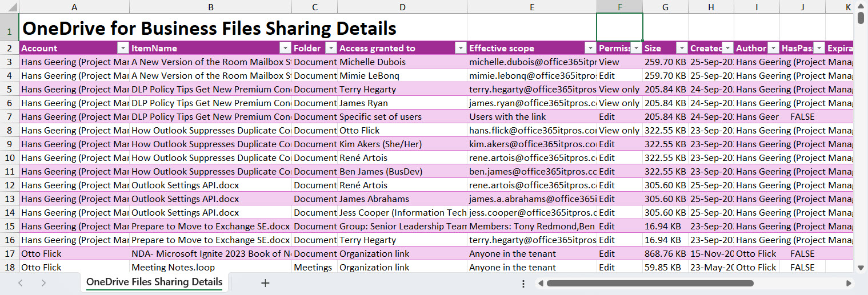Click the Michelle Dubois cell
The width and height of the screenshot is (868, 295).
tap(402, 62)
